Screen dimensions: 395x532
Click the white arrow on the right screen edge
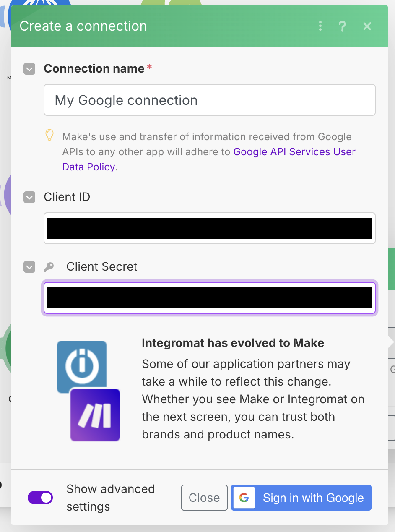[x=391, y=342]
